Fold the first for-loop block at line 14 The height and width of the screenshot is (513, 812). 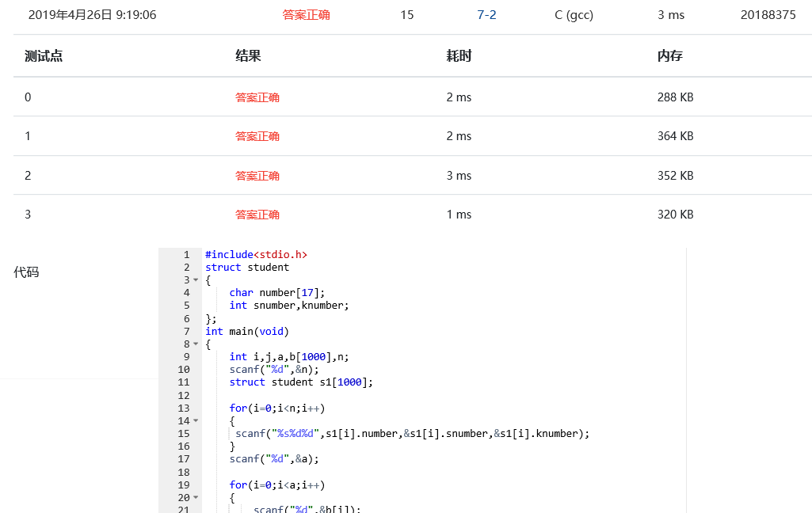(x=196, y=421)
